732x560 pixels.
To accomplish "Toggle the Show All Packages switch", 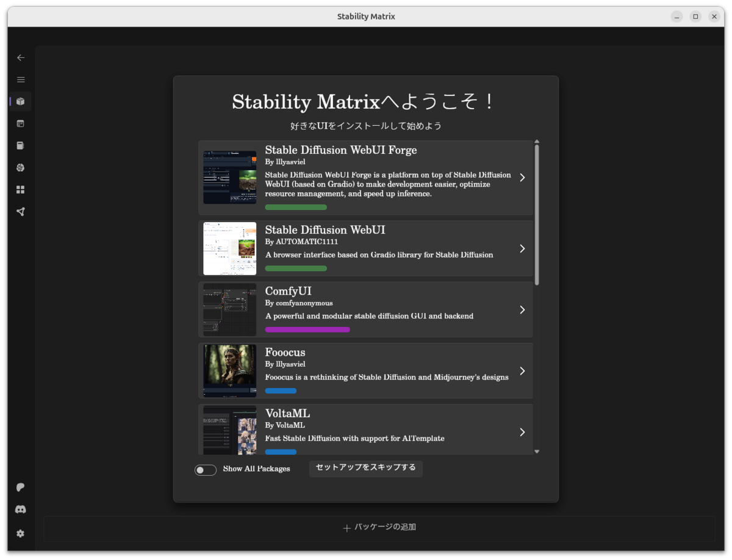I will pos(206,470).
